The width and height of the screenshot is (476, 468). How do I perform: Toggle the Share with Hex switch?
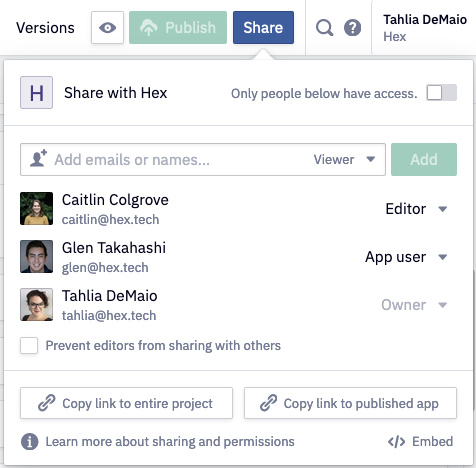pos(442,93)
